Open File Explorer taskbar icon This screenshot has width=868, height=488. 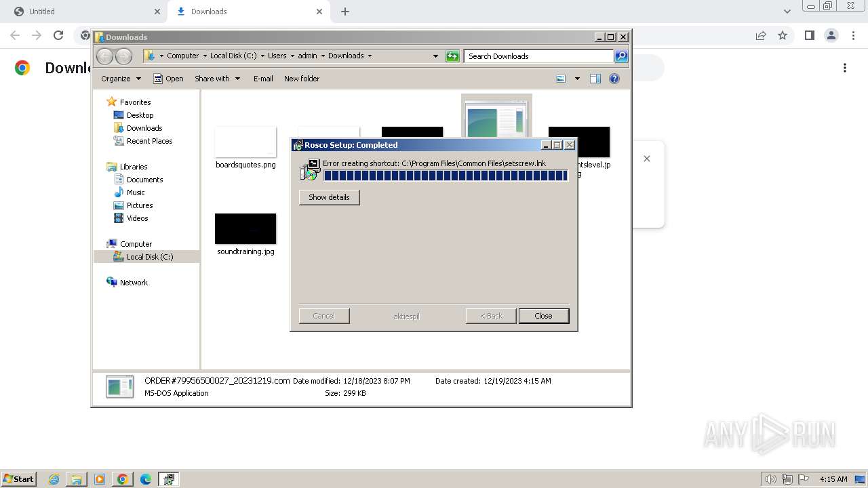[x=77, y=479]
